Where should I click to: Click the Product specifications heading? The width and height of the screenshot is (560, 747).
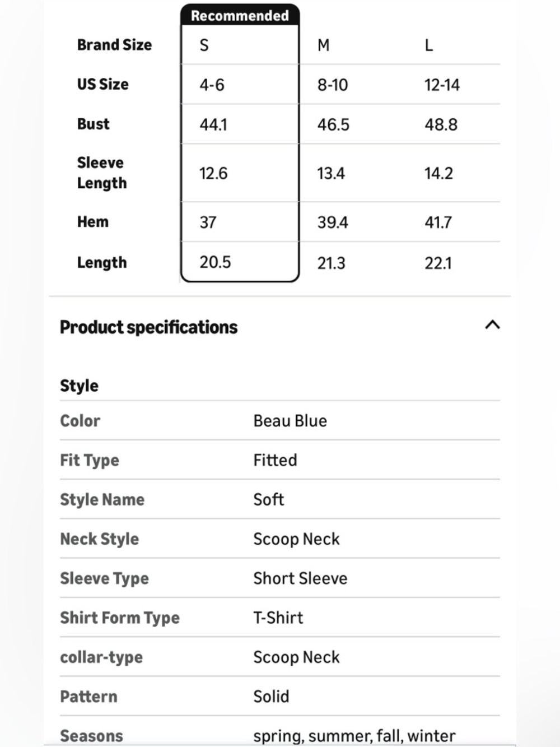click(148, 327)
